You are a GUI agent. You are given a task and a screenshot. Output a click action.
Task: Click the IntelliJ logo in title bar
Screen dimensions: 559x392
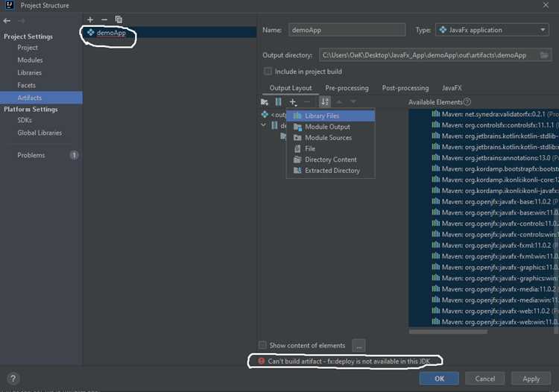tap(9, 4)
